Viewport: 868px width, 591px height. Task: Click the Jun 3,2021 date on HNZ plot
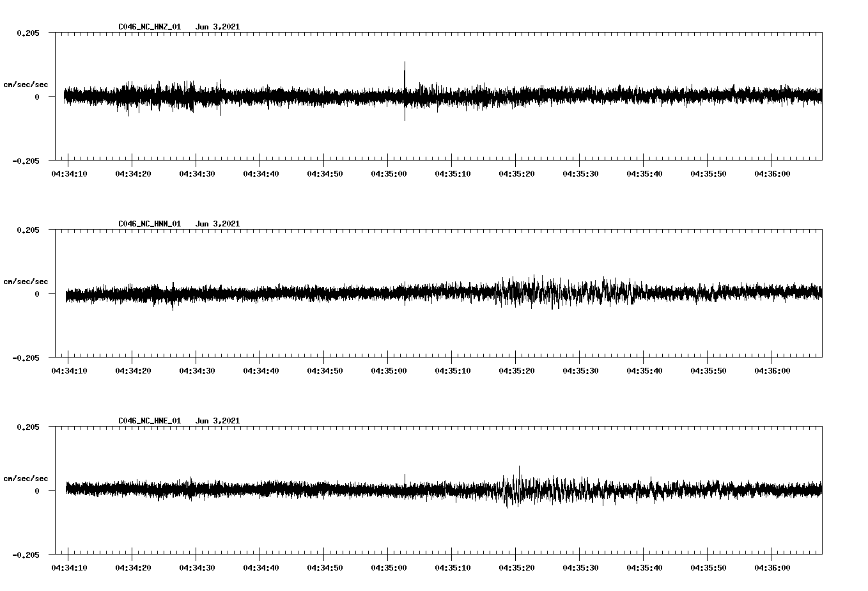pos(217,27)
